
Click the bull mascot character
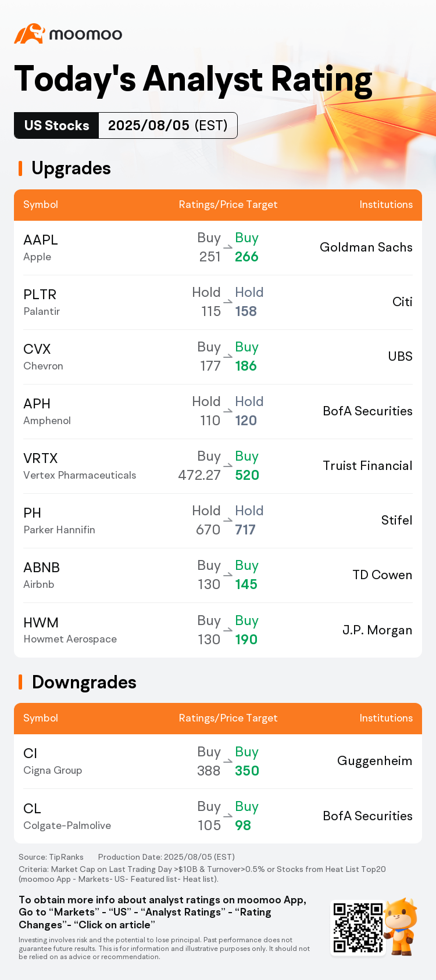click(402, 927)
